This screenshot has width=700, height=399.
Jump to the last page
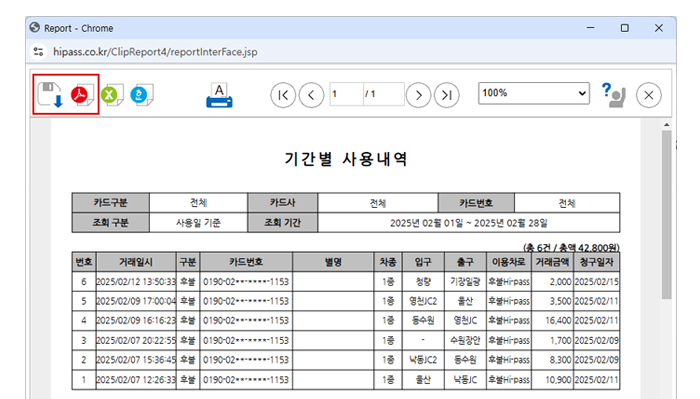click(x=447, y=95)
